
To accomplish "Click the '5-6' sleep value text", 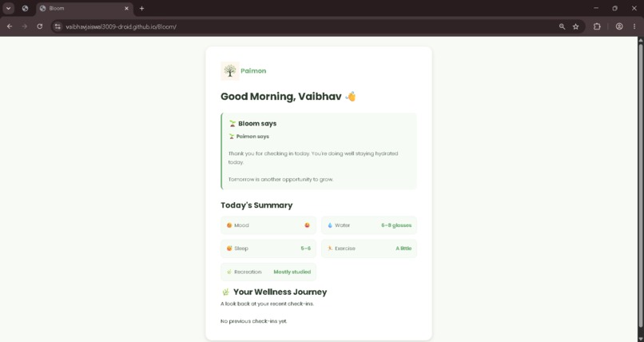I will tap(305, 248).
